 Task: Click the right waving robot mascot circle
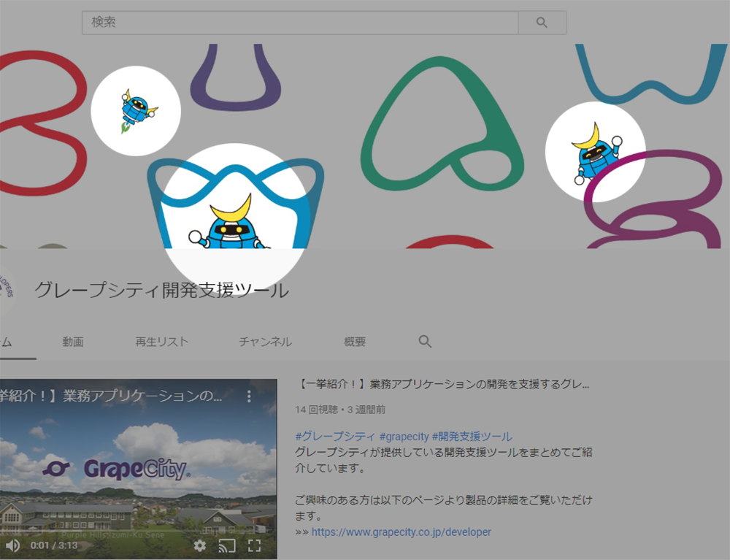point(596,152)
